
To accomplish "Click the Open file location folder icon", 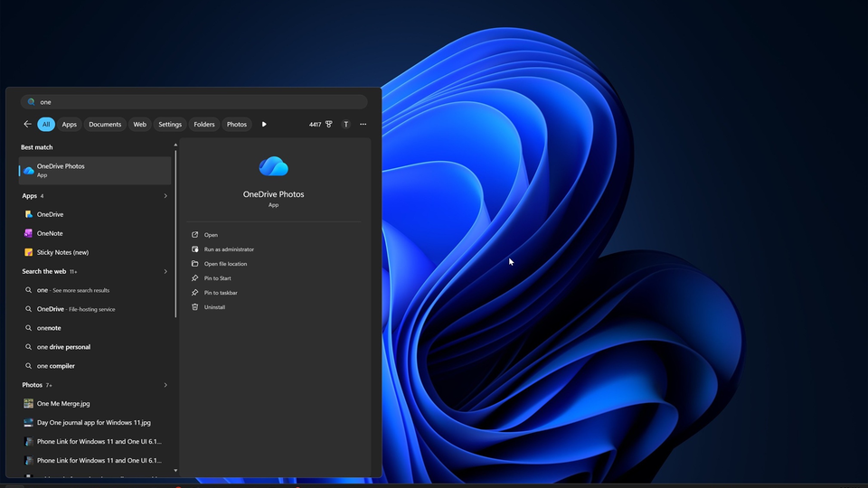I will pyautogui.click(x=195, y=263).
